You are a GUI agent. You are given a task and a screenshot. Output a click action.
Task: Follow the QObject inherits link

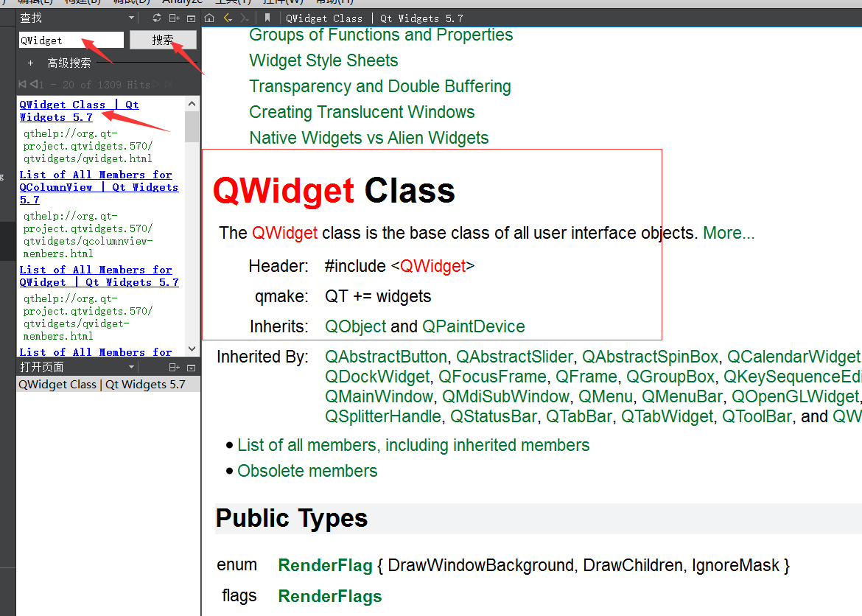[355, 326]
